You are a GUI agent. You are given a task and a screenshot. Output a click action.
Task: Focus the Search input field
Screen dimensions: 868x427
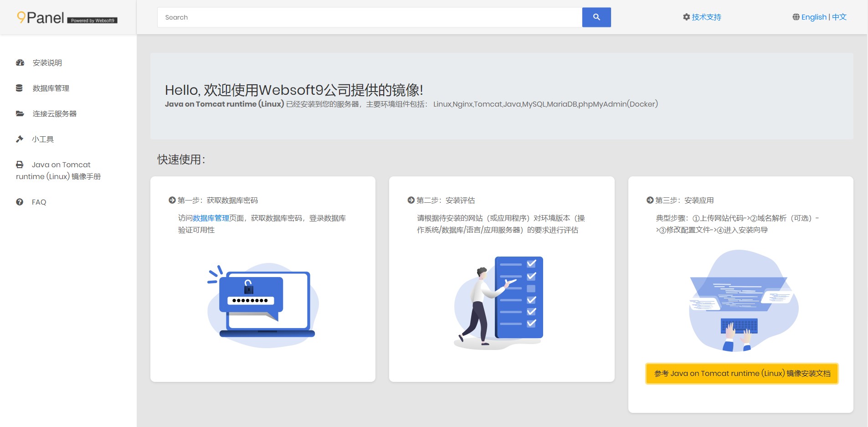370,17
